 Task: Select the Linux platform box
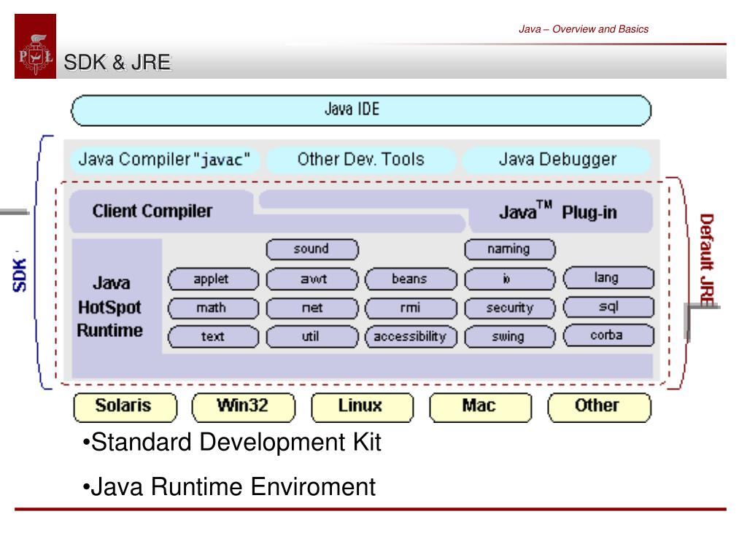(x=362, y=407)
